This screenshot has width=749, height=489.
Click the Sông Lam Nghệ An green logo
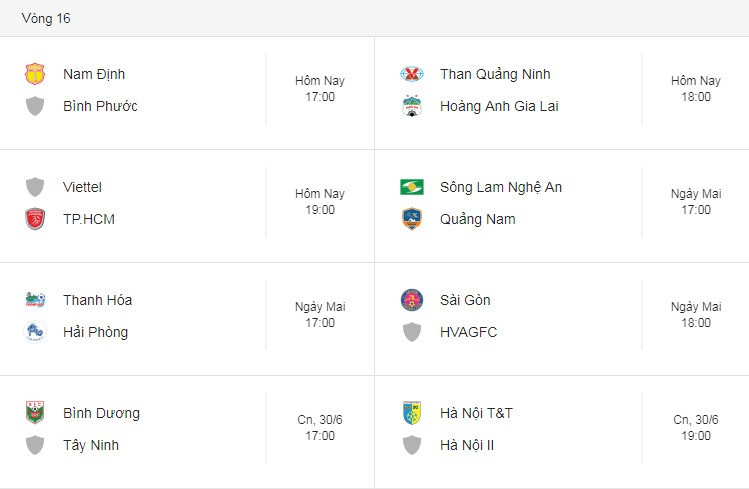tap(412, 187)
